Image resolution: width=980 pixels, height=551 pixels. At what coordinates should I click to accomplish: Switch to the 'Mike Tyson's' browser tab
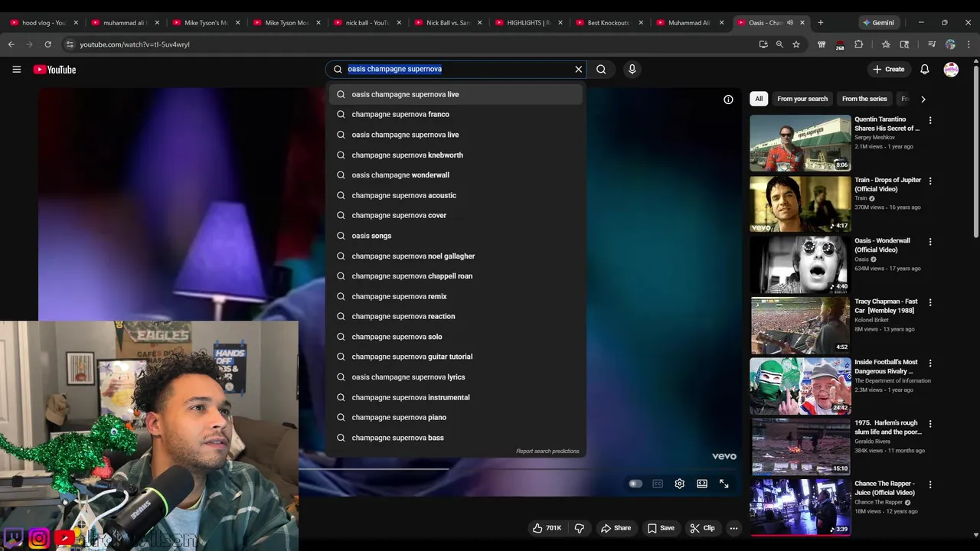tap(205, 22)
